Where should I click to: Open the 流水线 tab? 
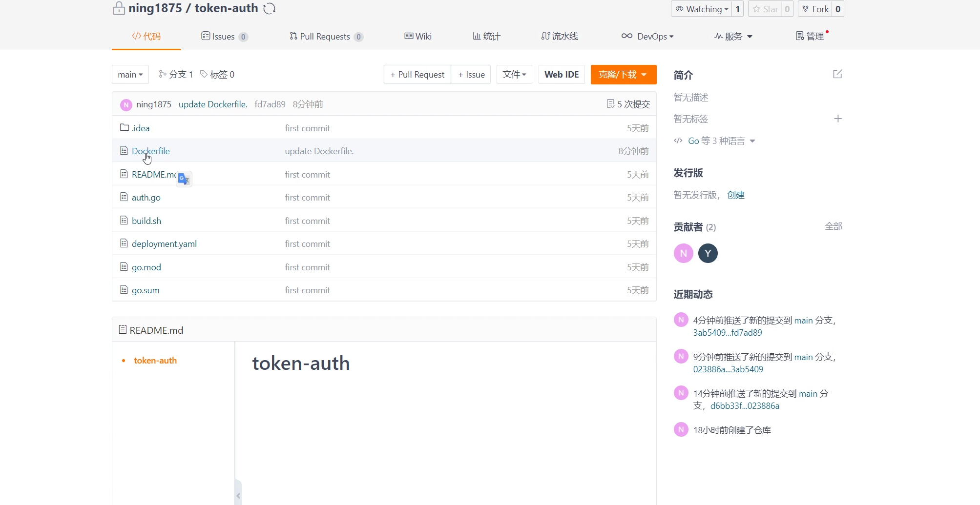click(x=560, y=37)
